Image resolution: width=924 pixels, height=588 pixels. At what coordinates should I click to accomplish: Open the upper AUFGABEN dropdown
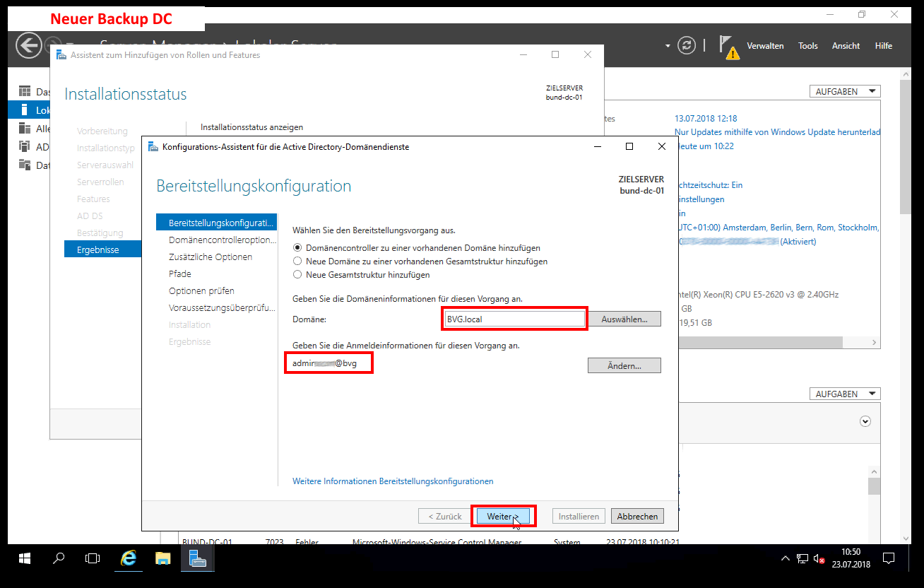click(x=845, y=91)
